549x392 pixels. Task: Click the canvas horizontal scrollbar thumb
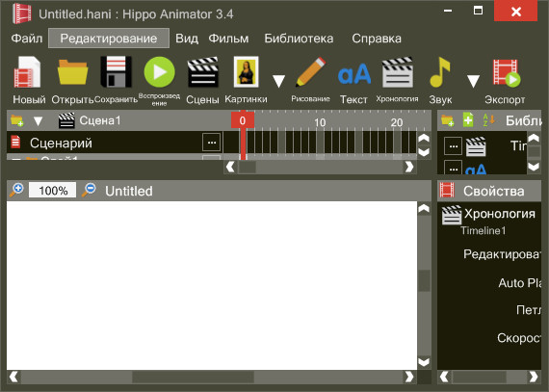(194, 377)
